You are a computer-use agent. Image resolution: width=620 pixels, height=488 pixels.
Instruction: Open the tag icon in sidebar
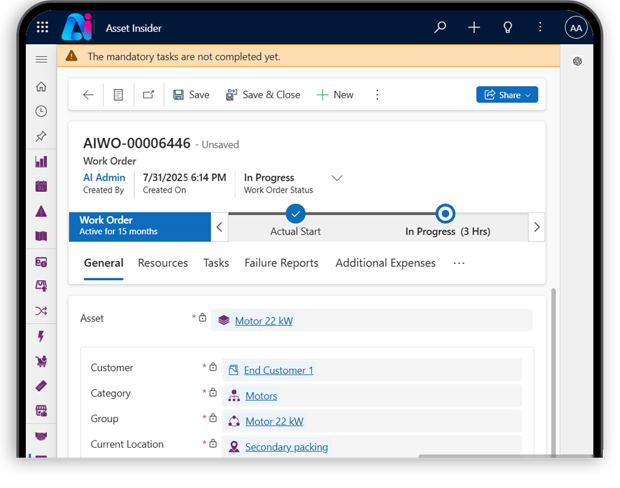pyautogui.click(x=41, y=386)
